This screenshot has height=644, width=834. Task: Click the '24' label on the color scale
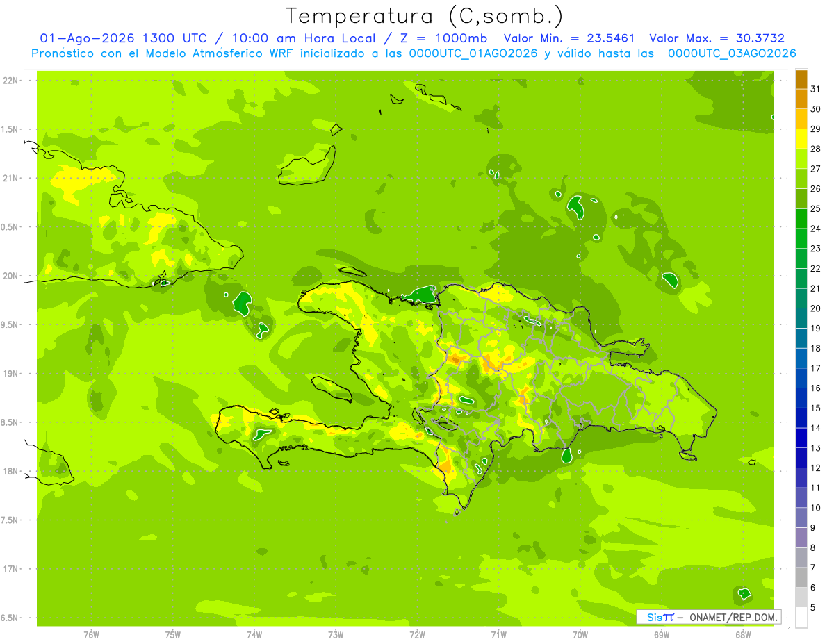tap(815, 229)
